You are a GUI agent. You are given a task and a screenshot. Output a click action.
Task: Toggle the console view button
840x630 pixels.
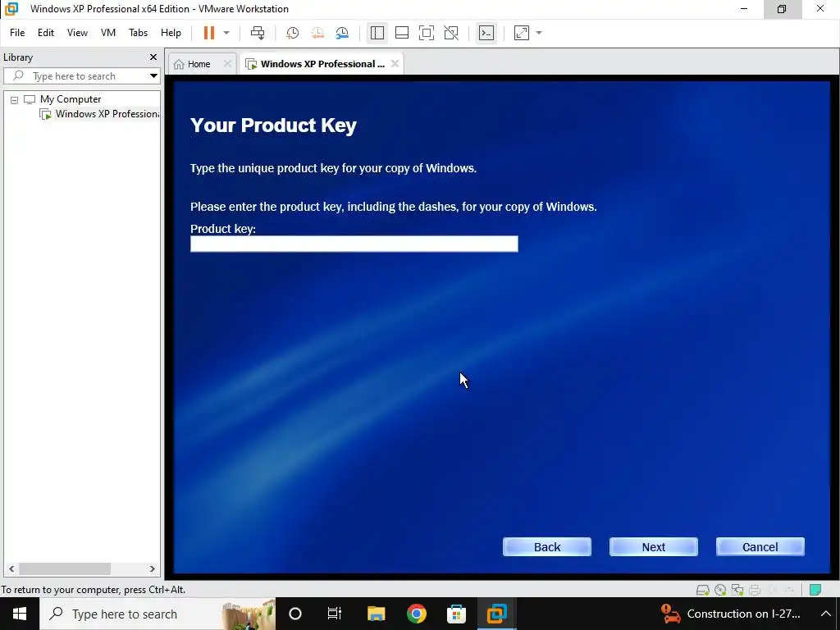coord(486,33)
